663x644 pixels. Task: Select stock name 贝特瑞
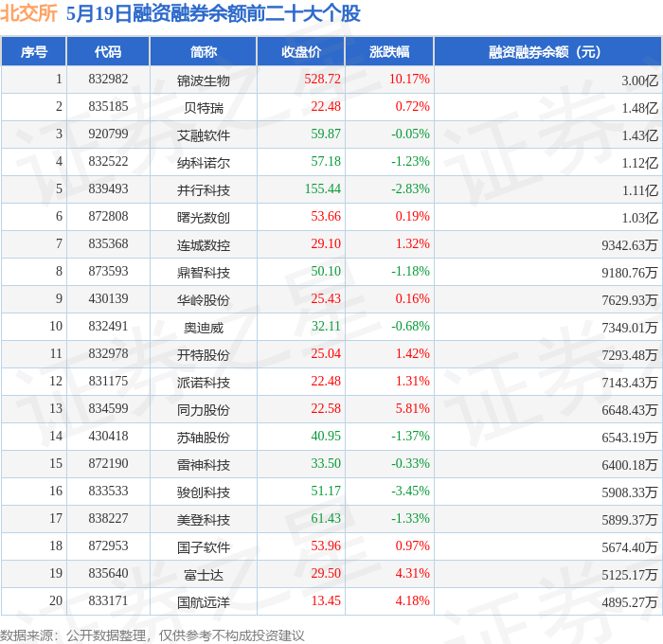coord(204,108)
